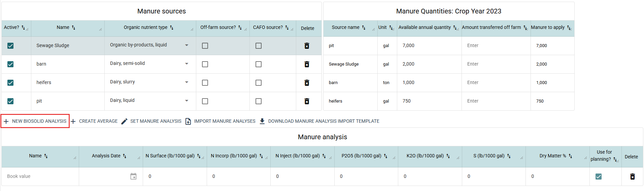Open calendar picker for Analysis Date
644x191 pixels.
[x=133, y=177]
